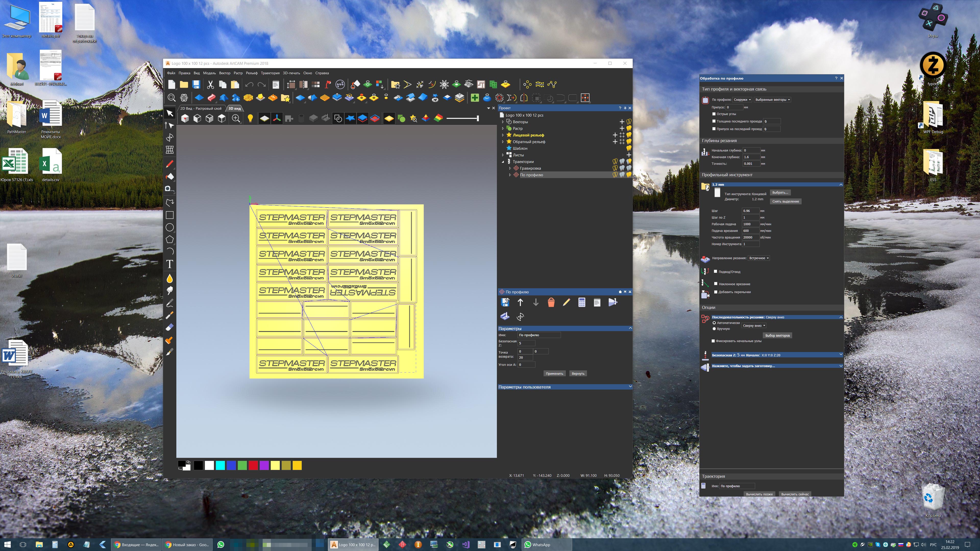The width and height of the screenshot is (980, 551).
Task: Expand the Гравировка toolpath tree item
Action: pyautogui.click(x=510, y=168)
